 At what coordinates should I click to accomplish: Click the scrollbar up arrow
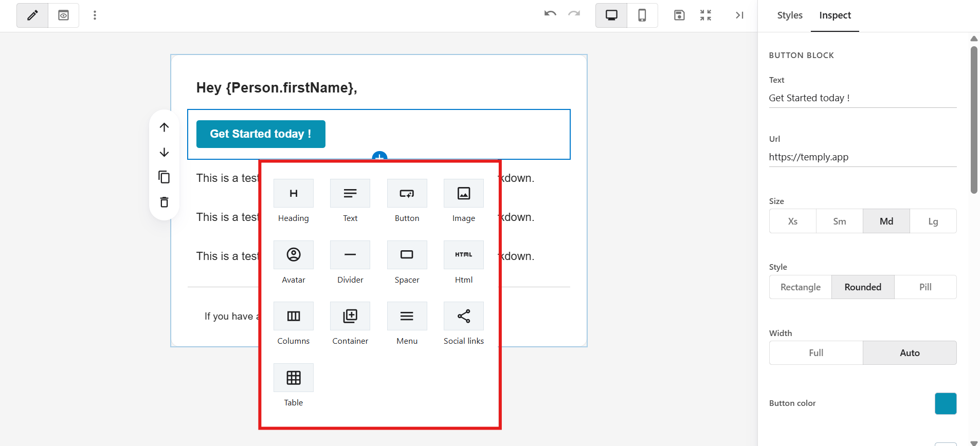[x=974, y=39]
